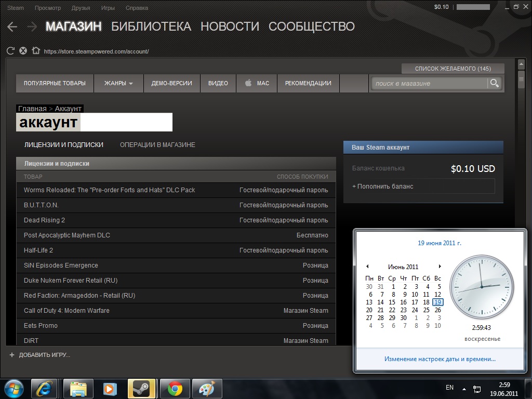Select day 26 in the calendar
Viewport: 532px width, 399px height.
click(x=437, y=310)
